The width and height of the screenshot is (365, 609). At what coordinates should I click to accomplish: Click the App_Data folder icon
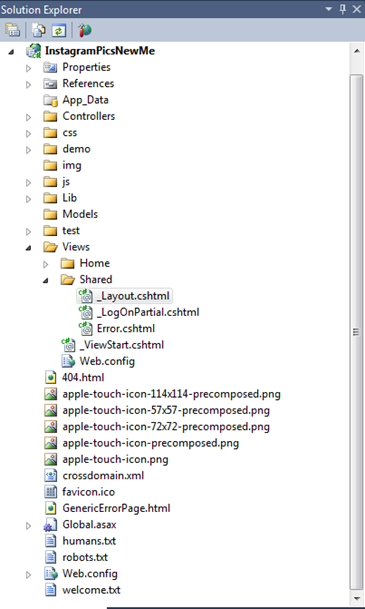pos(50,100)
